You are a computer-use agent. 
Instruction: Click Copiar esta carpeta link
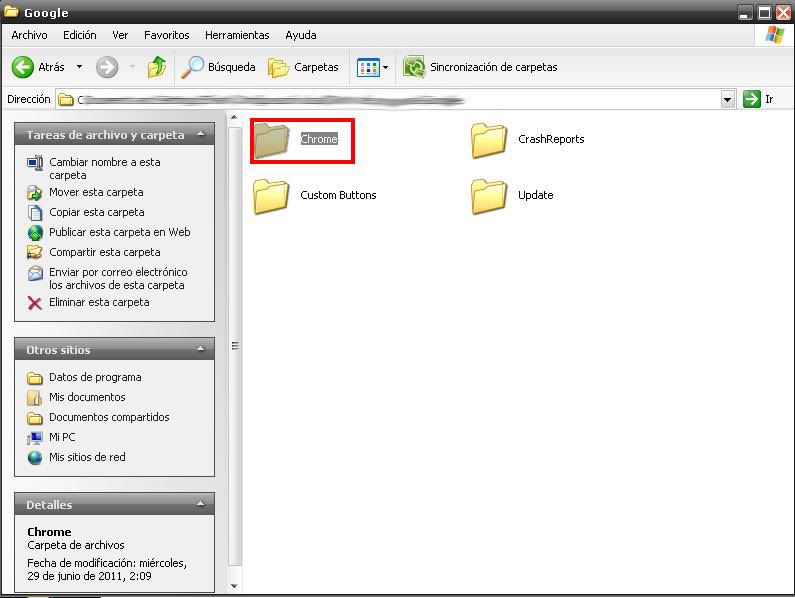click(x=97, y=212)
